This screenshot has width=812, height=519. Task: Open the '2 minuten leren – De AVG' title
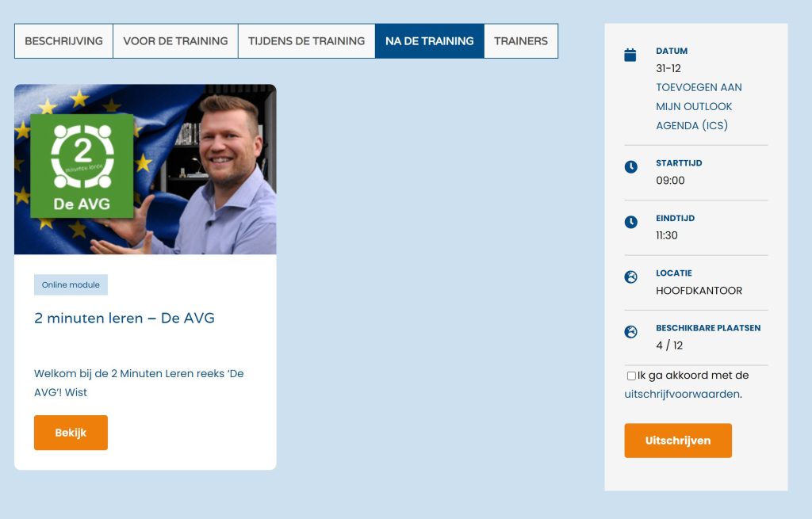tap(124, 319)
